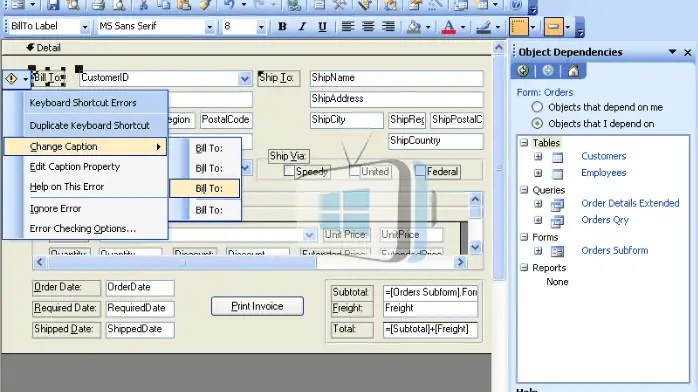Click the Undo arrow icon
Screen dimensions: 698x392
[x=229, y=5]
